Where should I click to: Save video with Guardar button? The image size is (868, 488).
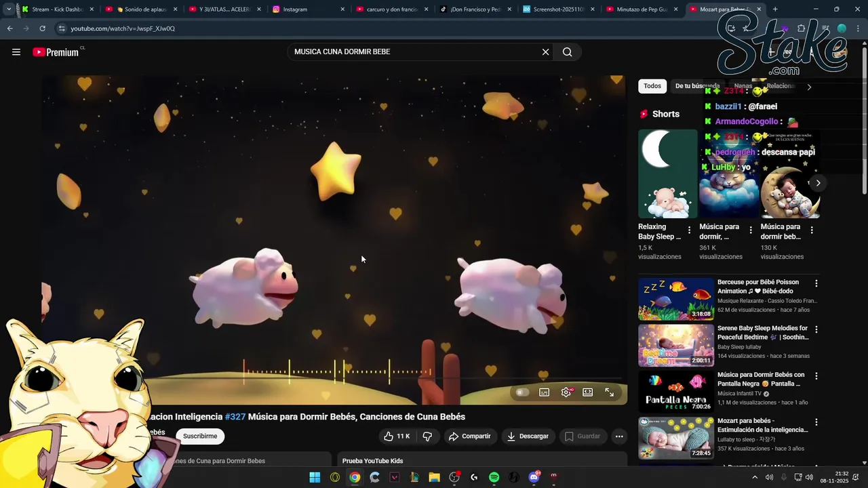click(583, 436)
